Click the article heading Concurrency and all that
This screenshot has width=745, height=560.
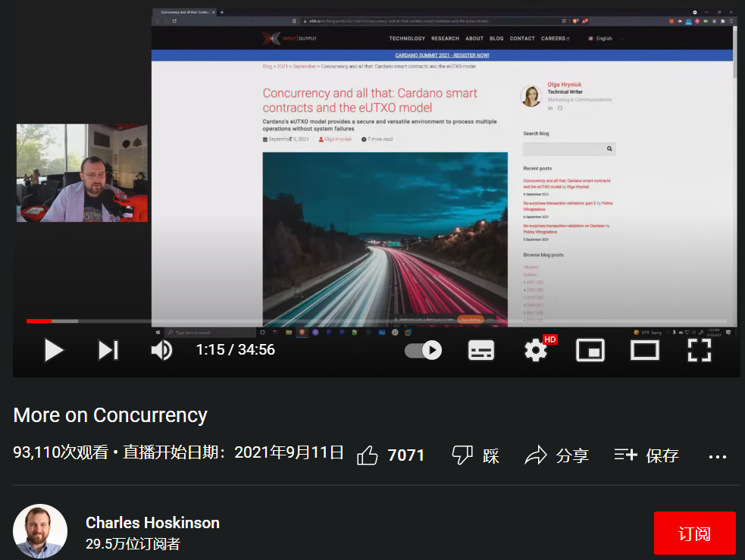click(x=370, y=100)
